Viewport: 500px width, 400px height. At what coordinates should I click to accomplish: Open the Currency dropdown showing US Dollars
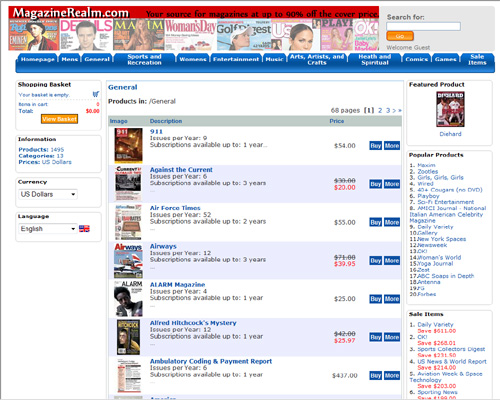point(48,194)
